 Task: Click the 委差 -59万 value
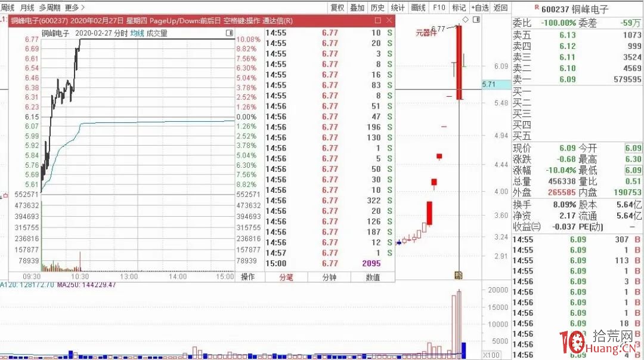click(x=630, y=23)
